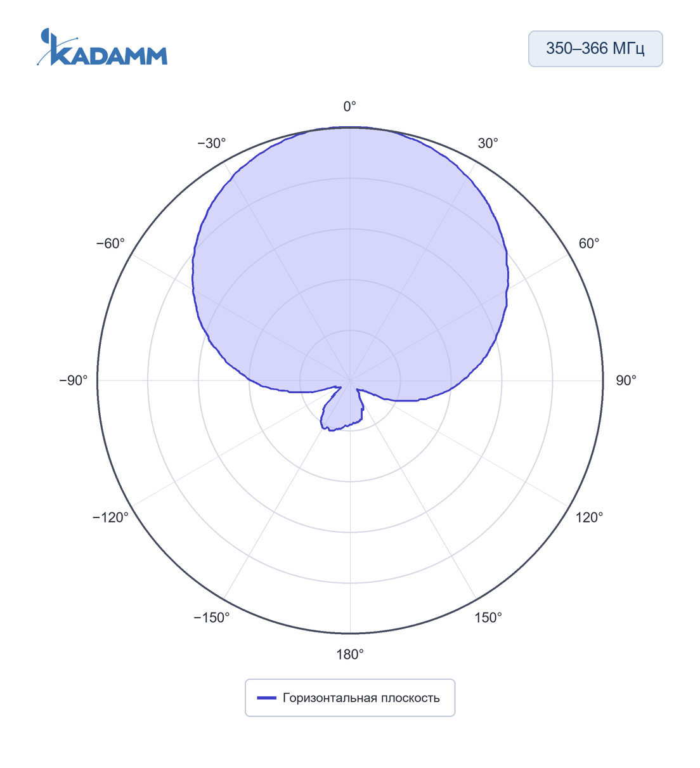Click the KADAMM logo

coord(102,47)
